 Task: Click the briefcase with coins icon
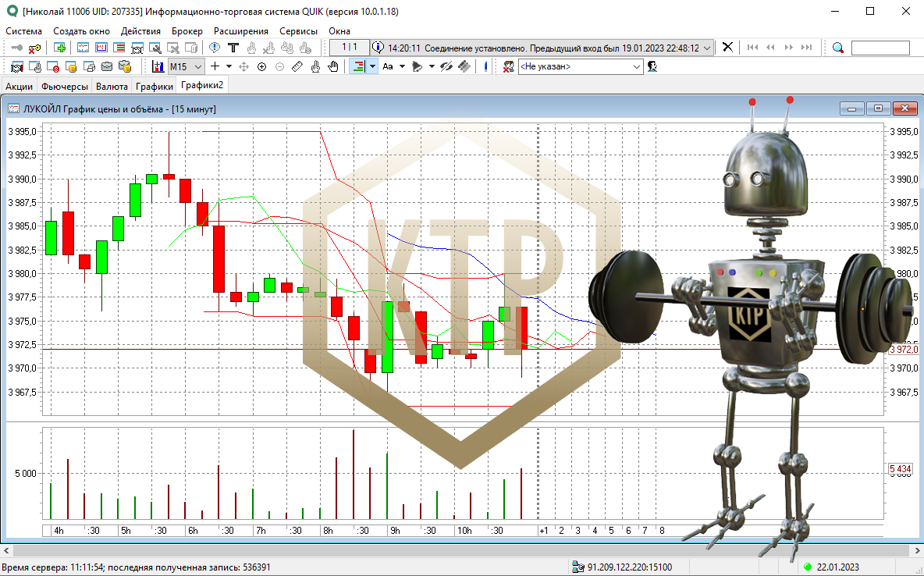(x=124, y=66)
